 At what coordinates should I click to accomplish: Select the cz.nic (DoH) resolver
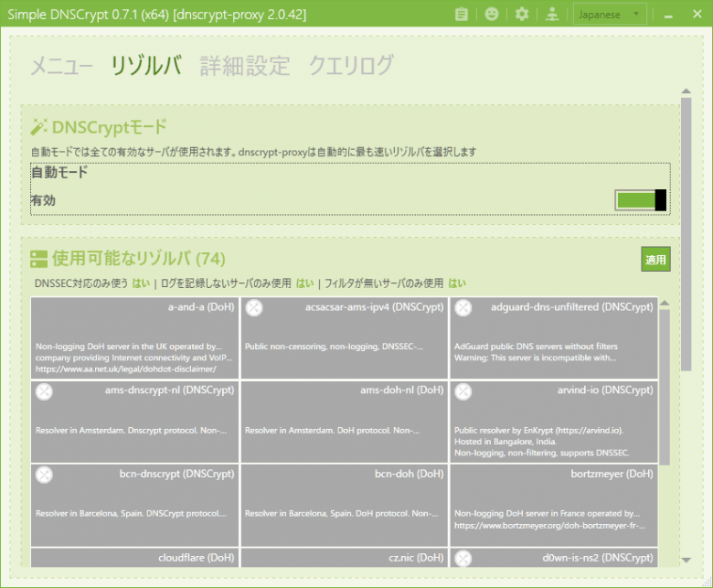(345, 558)
